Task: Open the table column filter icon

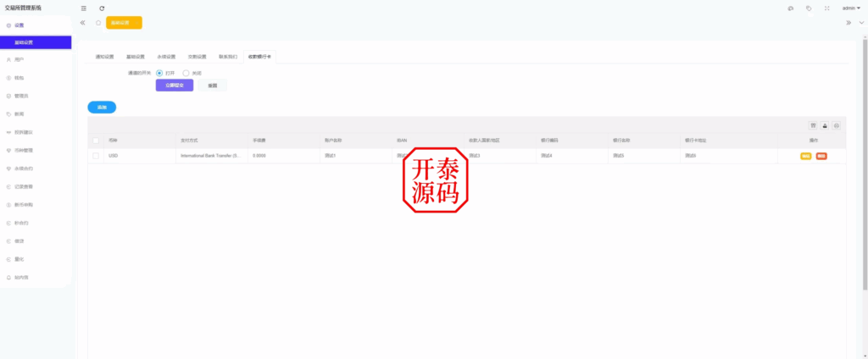Action: 813,124
